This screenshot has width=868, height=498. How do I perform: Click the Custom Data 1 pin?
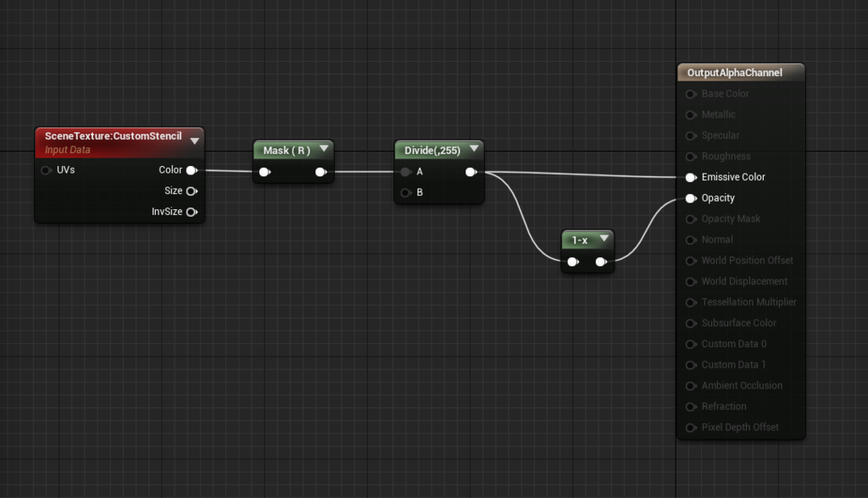coord(691,365)
